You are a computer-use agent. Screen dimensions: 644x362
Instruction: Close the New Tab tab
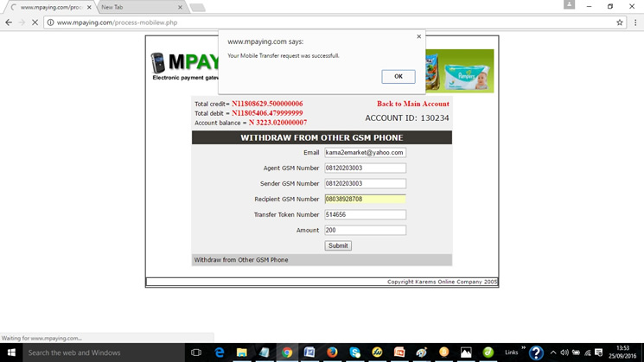point(178,7)
